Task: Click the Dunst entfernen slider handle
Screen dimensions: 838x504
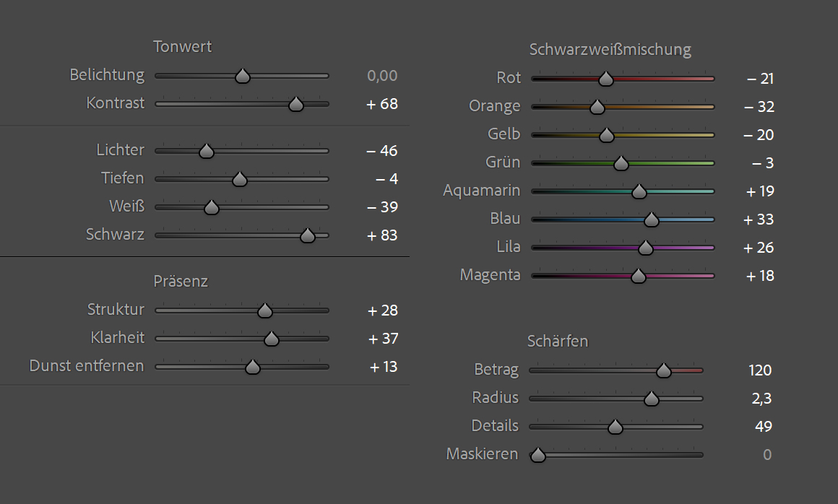Action: [x=252, y=367]
